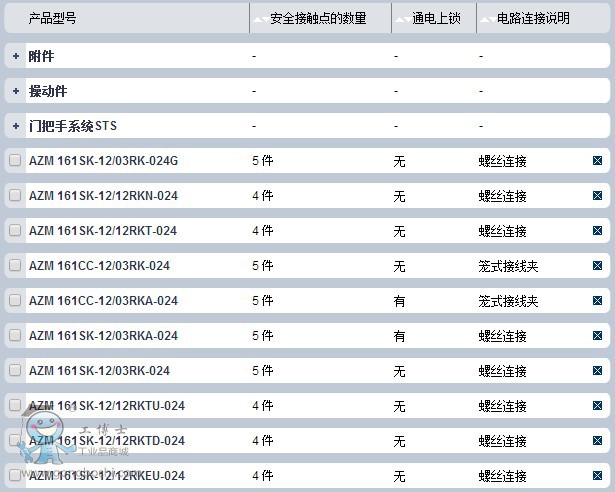Expand the 门把手系统 STS group
The width and height of the screenshot is (615, 492).
[16, 127]
